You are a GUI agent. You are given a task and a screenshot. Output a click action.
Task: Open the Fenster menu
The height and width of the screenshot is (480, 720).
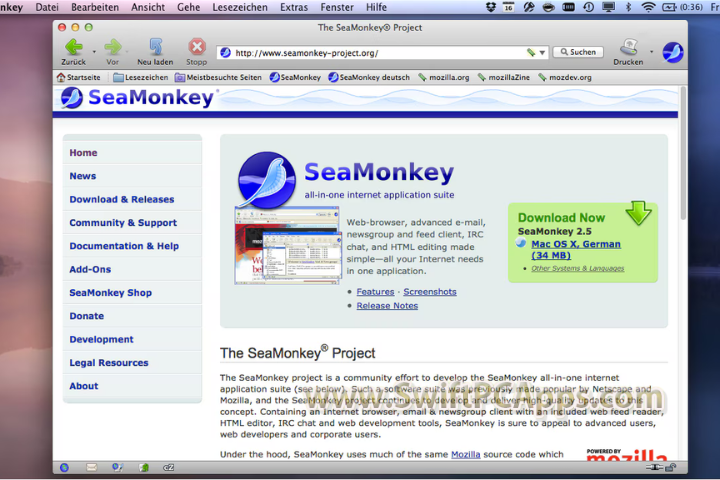(x=337, y=7)
